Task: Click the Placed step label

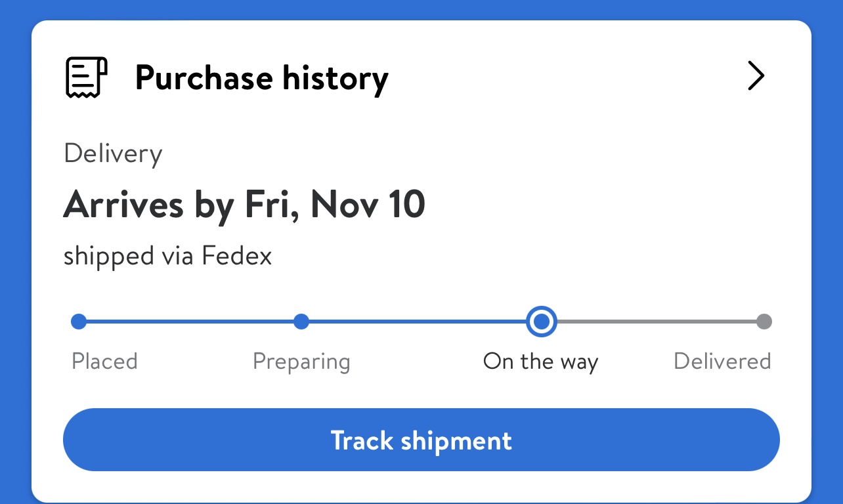Action: click(x=104, y=362)
